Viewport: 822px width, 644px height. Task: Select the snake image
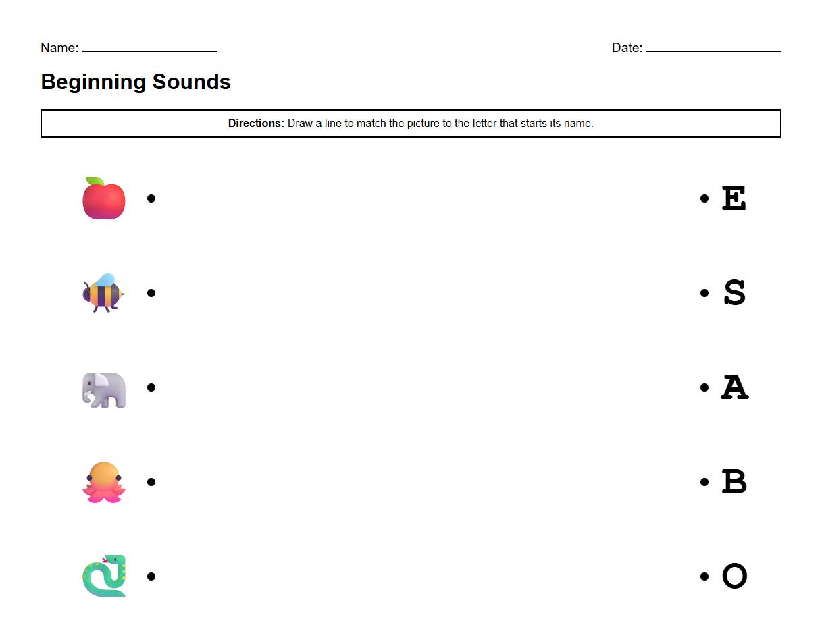pyautogui.click(x=103, y=576)
